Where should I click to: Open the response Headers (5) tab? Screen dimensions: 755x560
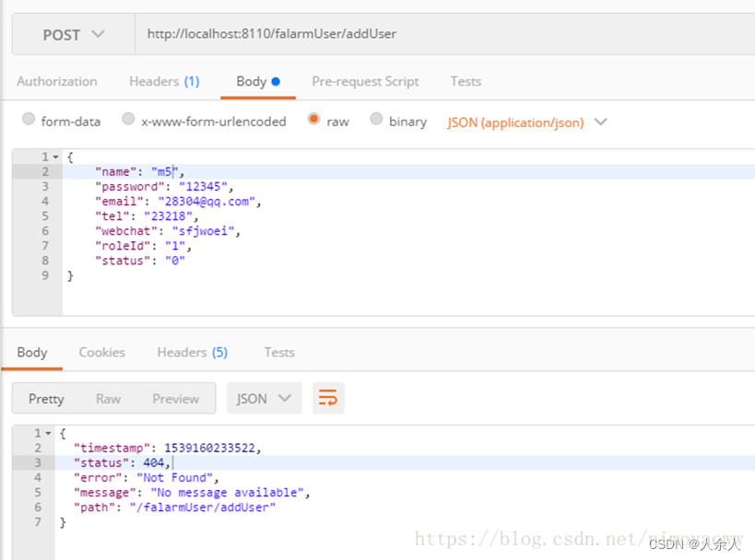192,352
